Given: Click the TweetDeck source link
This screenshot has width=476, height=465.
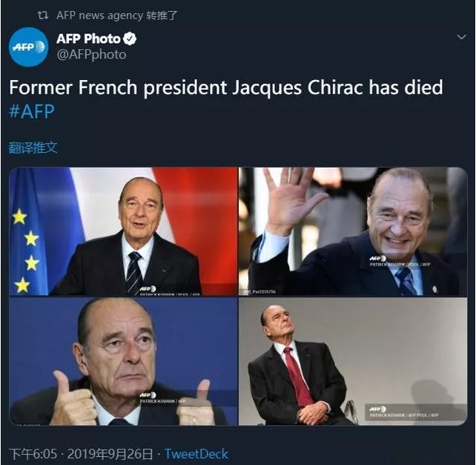Looking at the screenshot, I should click(196, 454).
